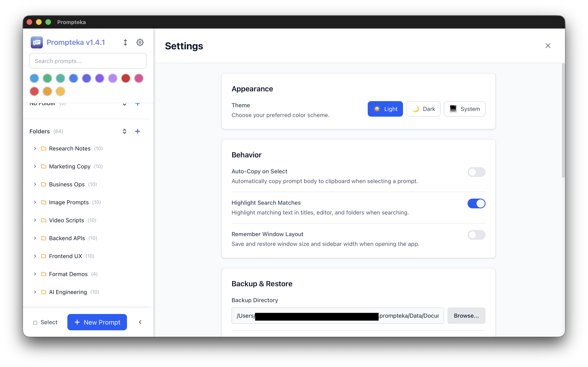Image resolution: width=588 pixels, height=367 pixels.
Task: Click the sort icon next to Folders header
Action: [x=124, y=131]
